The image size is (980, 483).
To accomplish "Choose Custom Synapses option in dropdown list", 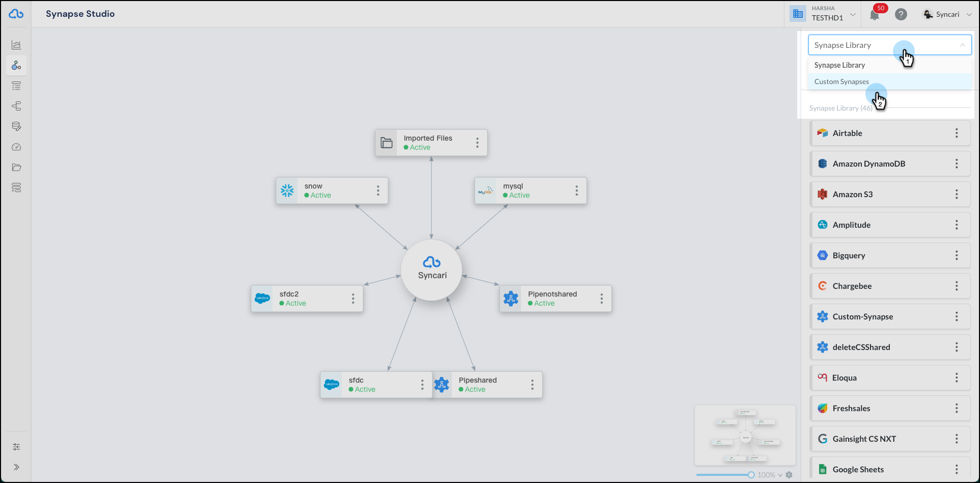I will point(890,82).
